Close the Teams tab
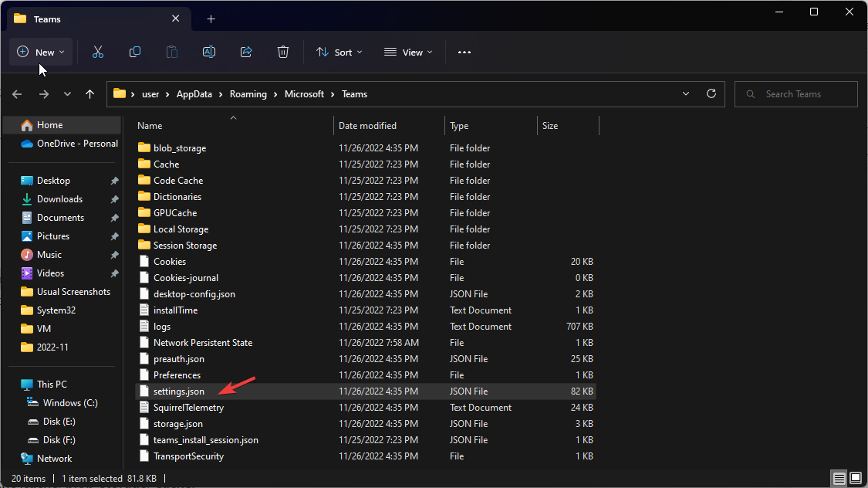The image size is (868, 488). [175, 19]
